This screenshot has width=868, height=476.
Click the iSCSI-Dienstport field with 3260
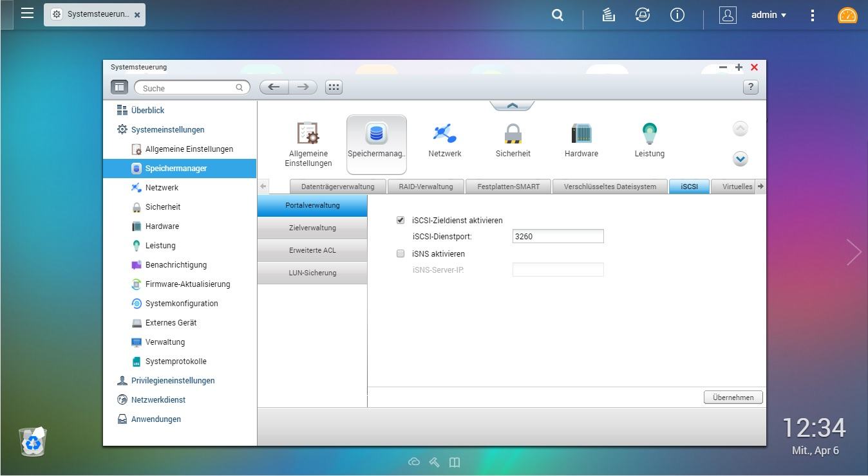point(558,236)
